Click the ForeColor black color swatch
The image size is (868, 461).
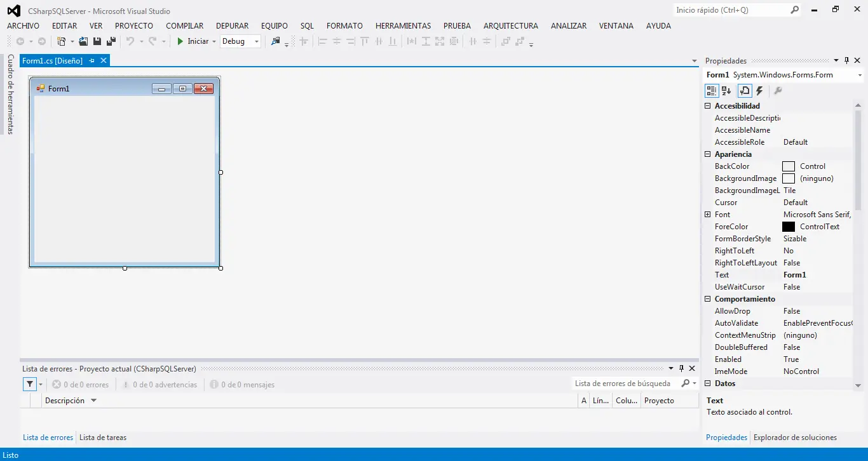coord(789,227)
